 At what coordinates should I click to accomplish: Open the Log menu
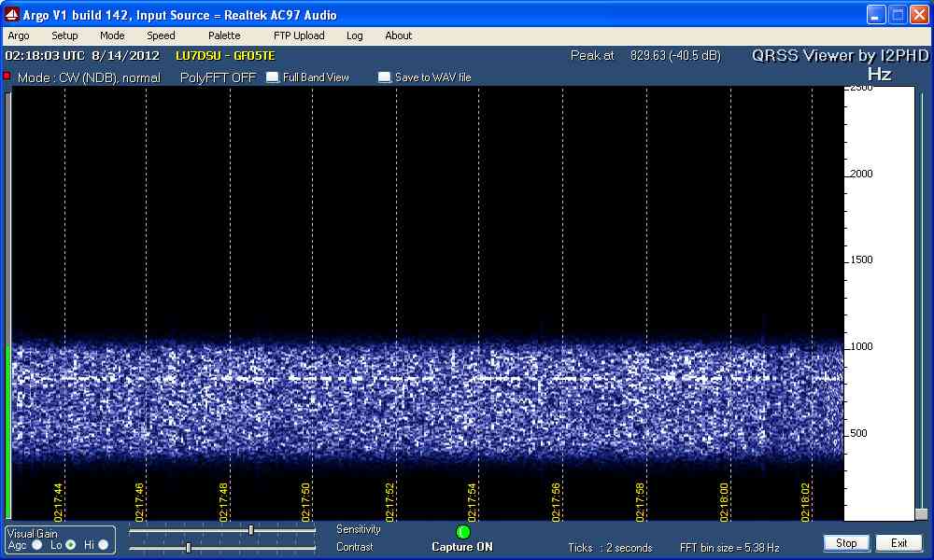(354, 35)
